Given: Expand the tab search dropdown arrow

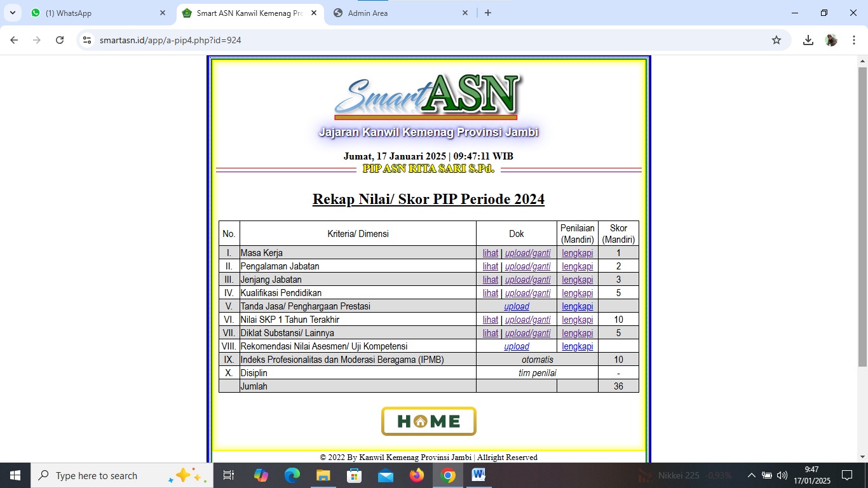Looking at the screenshot, I should point(12,13).
